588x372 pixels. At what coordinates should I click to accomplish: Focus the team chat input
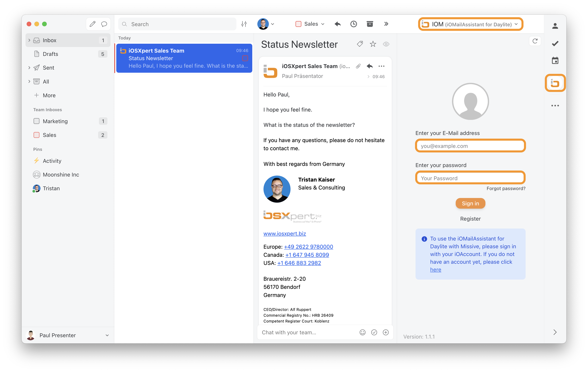click(x=308, y=332)
